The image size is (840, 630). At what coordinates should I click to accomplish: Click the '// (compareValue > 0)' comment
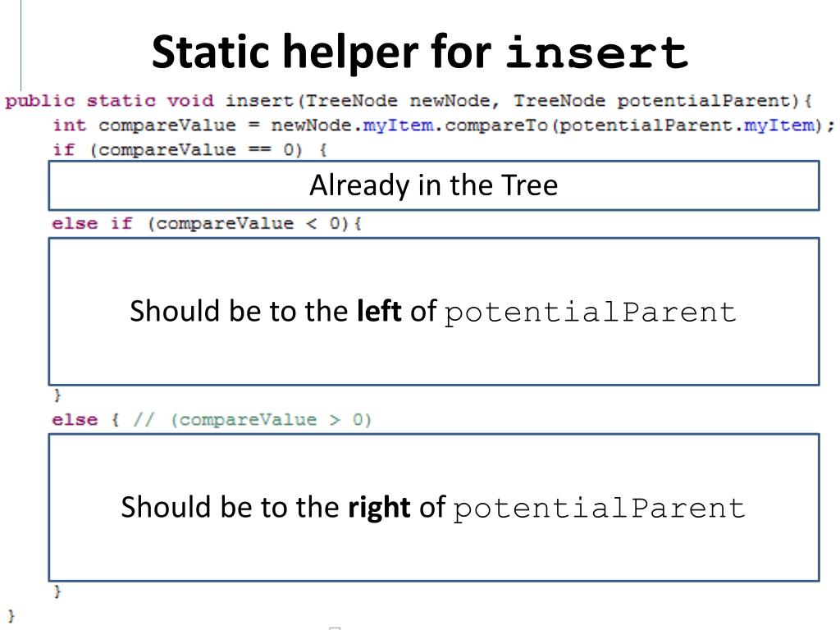[253, 419]
